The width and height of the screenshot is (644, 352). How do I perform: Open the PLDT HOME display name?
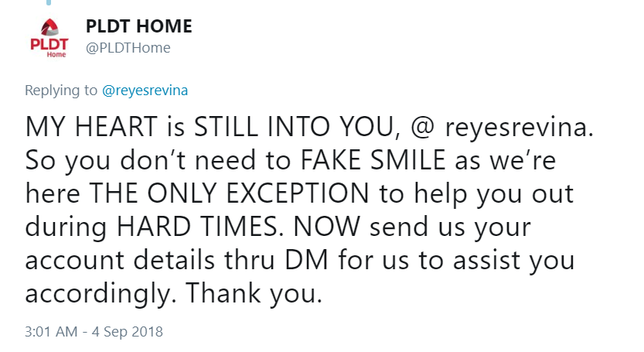coord(139,26)
